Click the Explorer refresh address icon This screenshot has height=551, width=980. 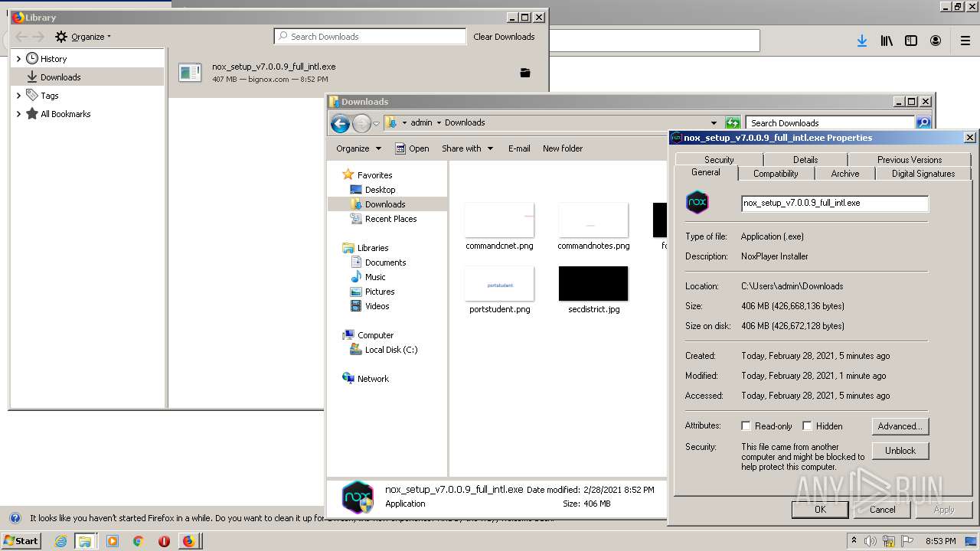point(733,122)
